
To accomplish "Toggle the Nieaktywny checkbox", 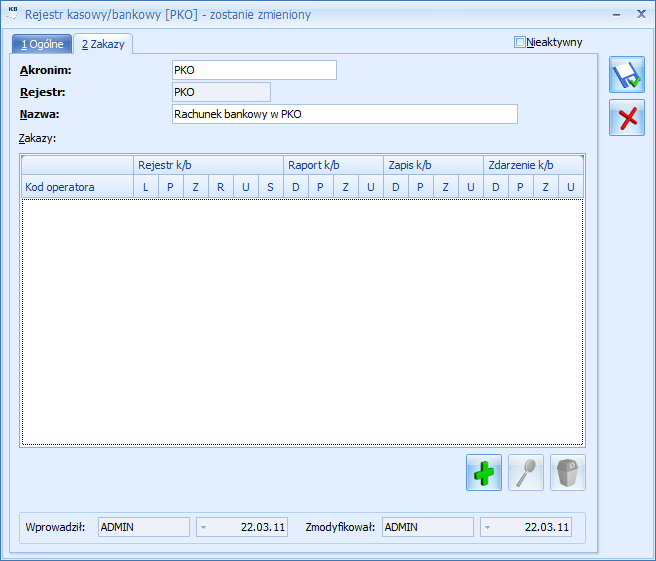I will point(519,42).
